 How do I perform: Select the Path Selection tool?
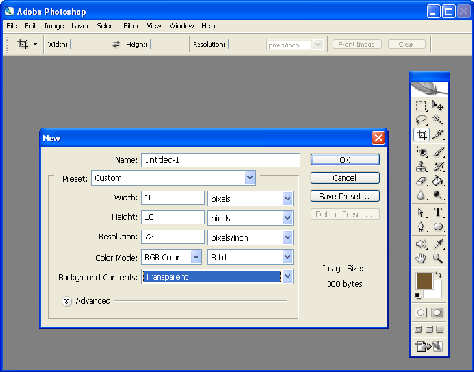pyautogui.click(x=421, y=212)
